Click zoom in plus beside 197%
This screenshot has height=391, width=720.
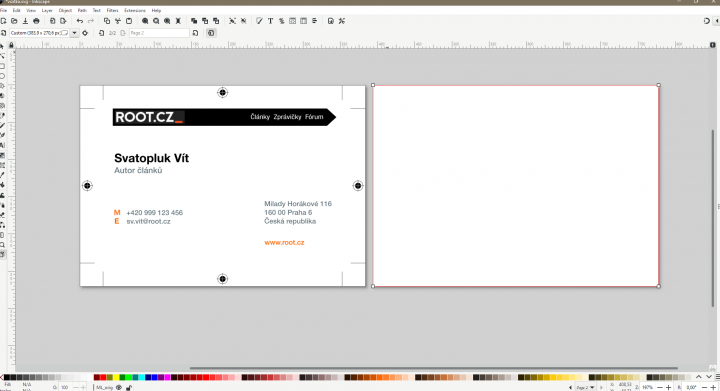click(669, 388)
